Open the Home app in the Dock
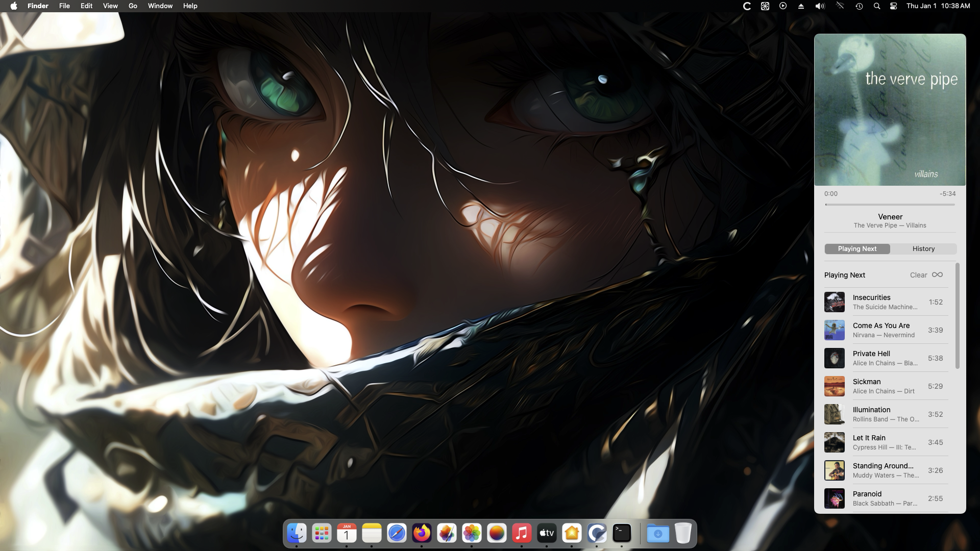Image resolution: width=980 pixels, height=551 pixels. tap(572, 533)
